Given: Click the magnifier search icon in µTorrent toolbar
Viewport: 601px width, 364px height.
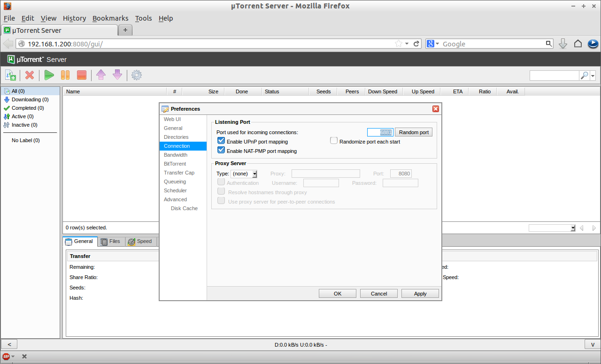Looking at the screenshot, I should click(585, 76).
